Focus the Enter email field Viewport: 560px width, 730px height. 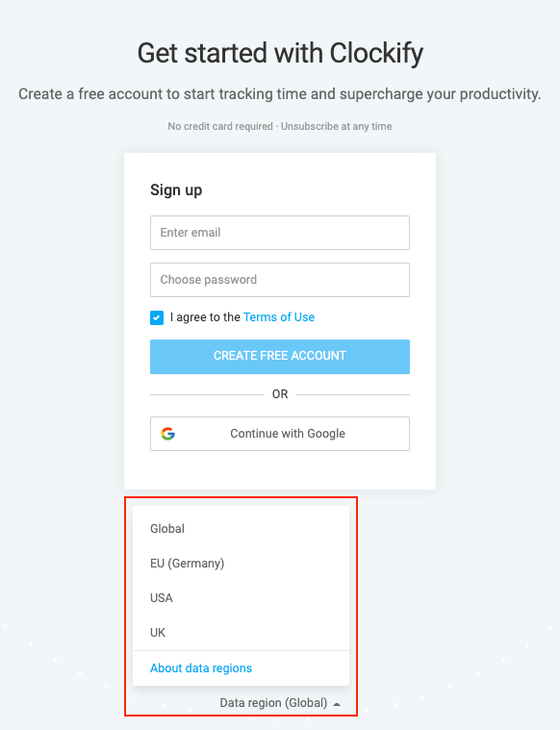[280, 233]
